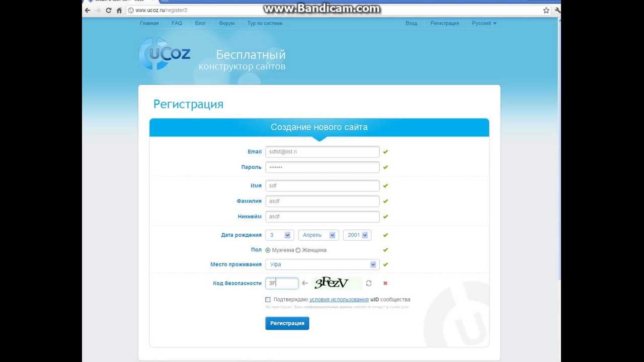Click the browser forward arrow
The height and width of the screenshot is (362, 644).
98,10
